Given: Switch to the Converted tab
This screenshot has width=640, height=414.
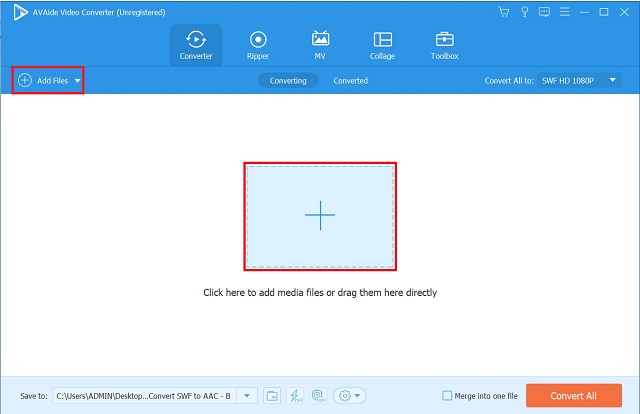Looking at the screenshot, I should click(x=350, y=80).
